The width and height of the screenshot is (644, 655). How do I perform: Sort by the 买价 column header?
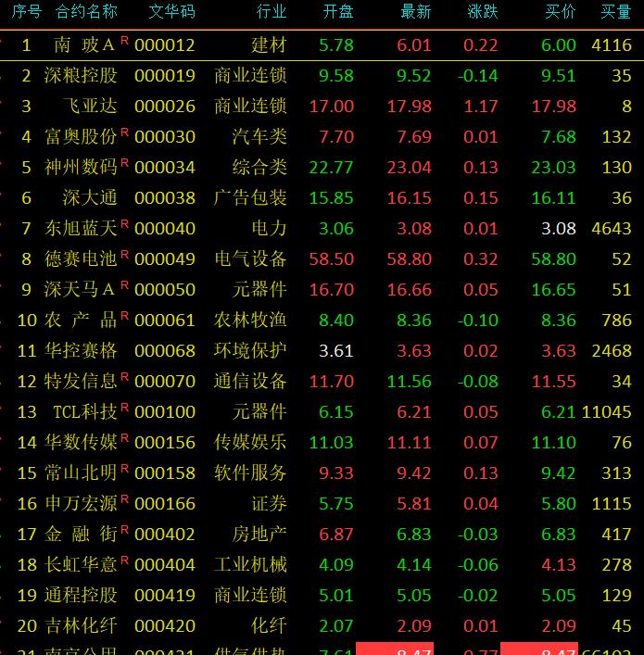coord(561,12)
